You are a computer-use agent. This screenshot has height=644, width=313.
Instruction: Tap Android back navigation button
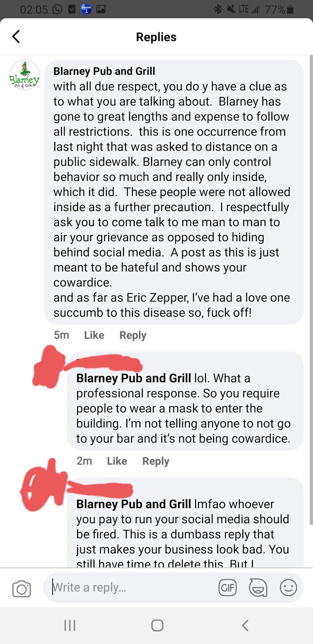click(245, 626)
